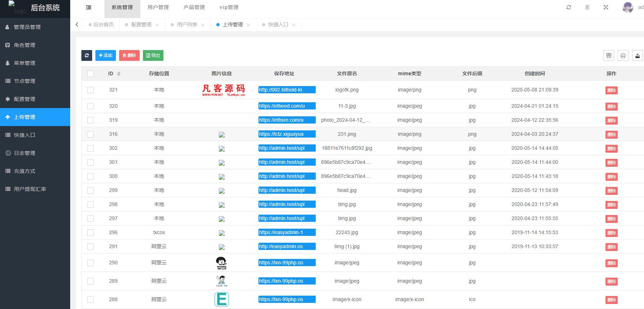Screen dimensions: 644x309
Task: Refresh the table with dark reload button
Action: pos(87,55)
